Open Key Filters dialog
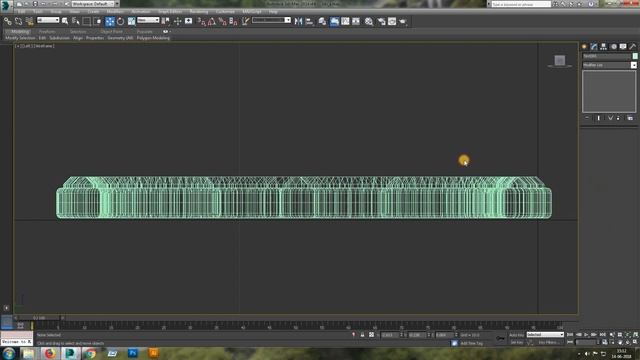Image resolution: width=640 pixels, height=360 pixels. tap(549, 342)
